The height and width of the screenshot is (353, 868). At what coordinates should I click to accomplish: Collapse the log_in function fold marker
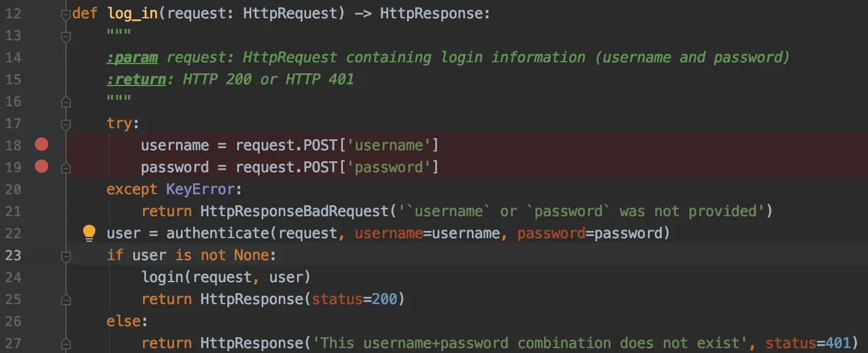65,14
